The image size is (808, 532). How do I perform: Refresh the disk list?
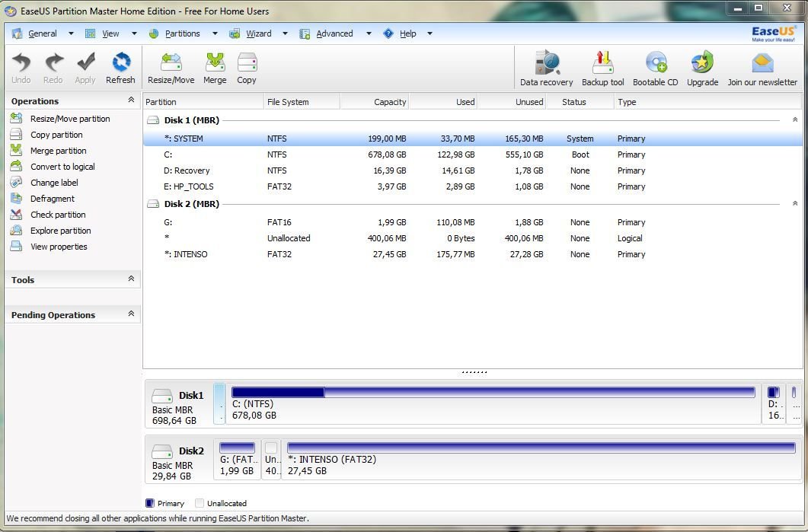[121, 62]
